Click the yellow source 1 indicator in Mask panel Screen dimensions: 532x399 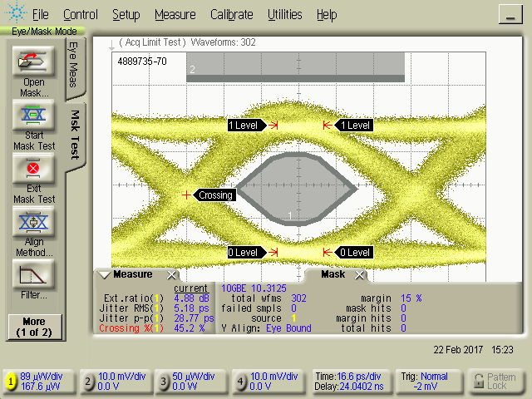click(x=295, y=318)
